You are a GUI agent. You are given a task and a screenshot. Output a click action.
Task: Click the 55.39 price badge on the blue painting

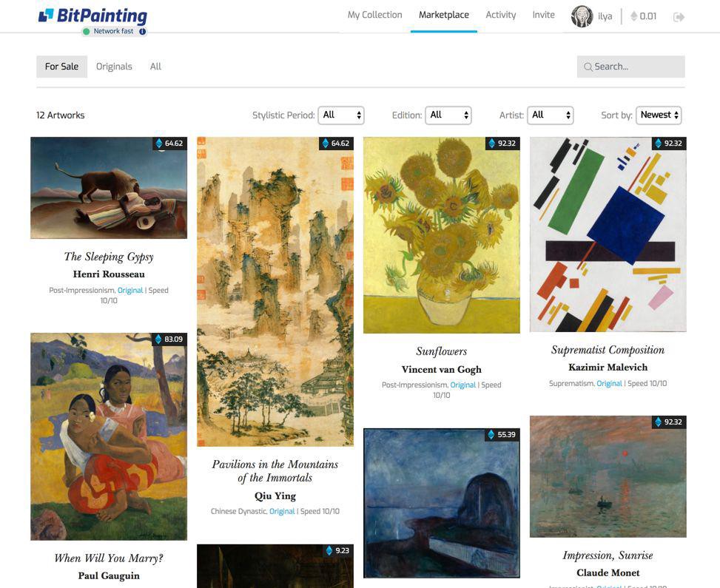pyautogui.click(x=502, y=435)
